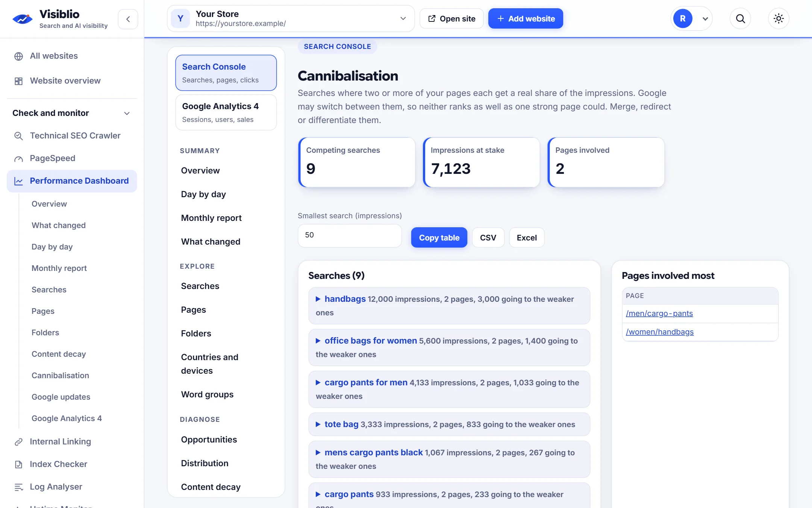
Task: Open the /men/cargo-pants page link
Action: coord(659,313)
